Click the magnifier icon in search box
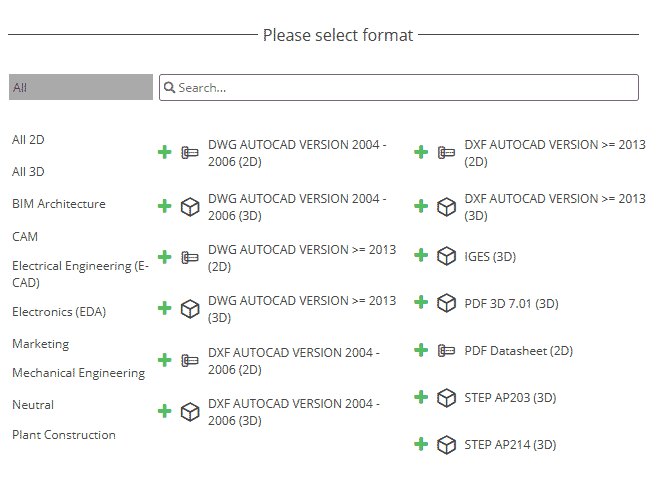Viewport: 660px width, 480px height. pos(169,88)
